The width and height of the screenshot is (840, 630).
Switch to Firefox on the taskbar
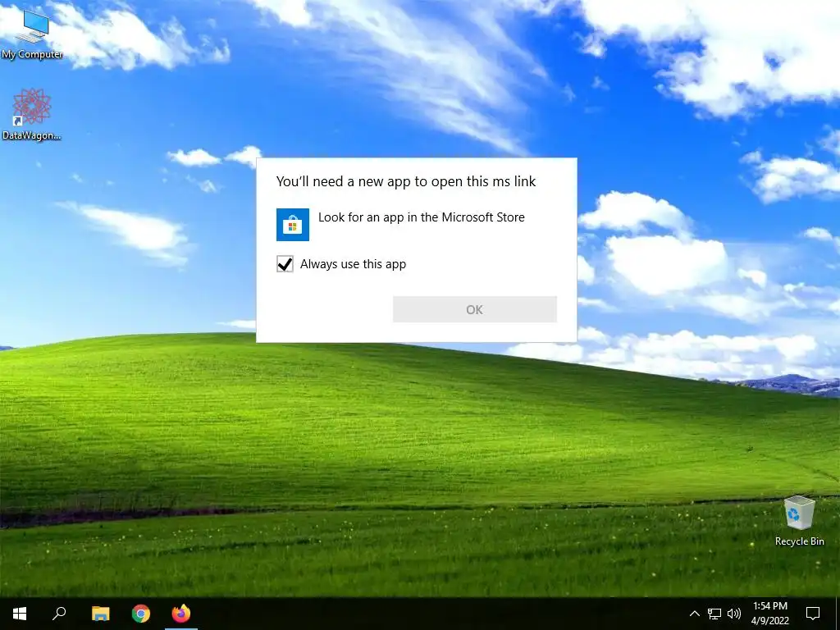coord(181,614)
